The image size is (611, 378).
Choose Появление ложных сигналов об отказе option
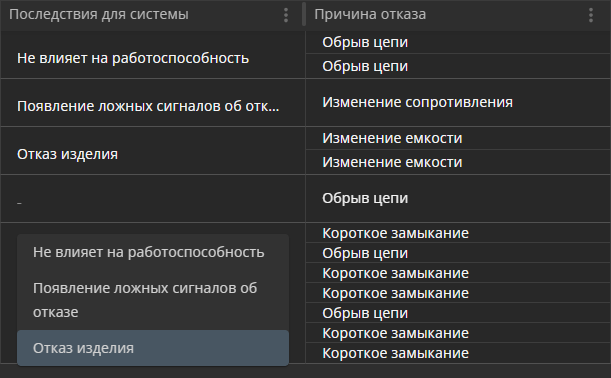(153, 300)
